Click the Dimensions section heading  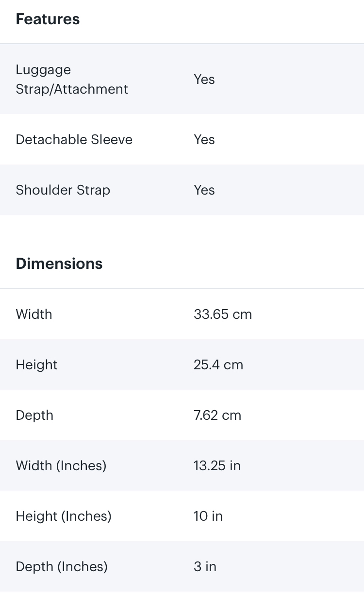click(x=59, y=264)
